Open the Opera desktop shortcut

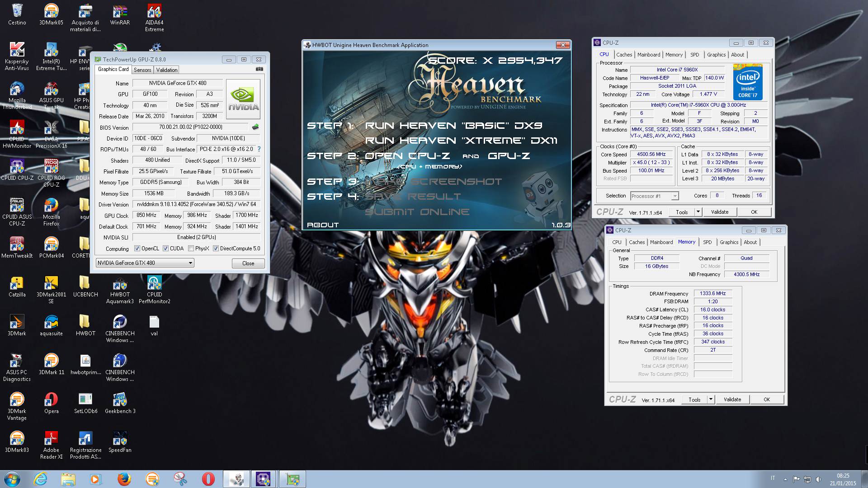point(51,403)
